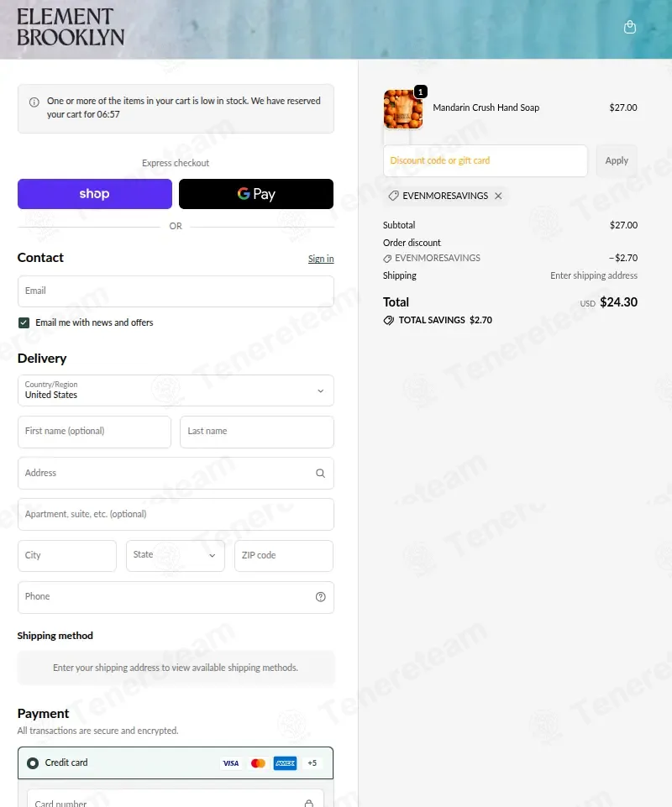Show the +5 more card types
Viewport: 672px width, 807px height.
[x=312, y=763]
